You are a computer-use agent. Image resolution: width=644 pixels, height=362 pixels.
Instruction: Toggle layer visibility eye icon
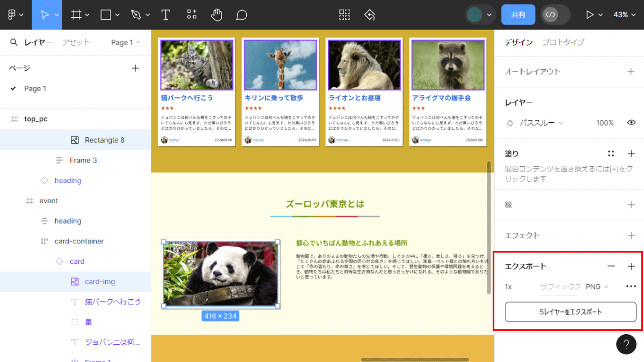631,123
